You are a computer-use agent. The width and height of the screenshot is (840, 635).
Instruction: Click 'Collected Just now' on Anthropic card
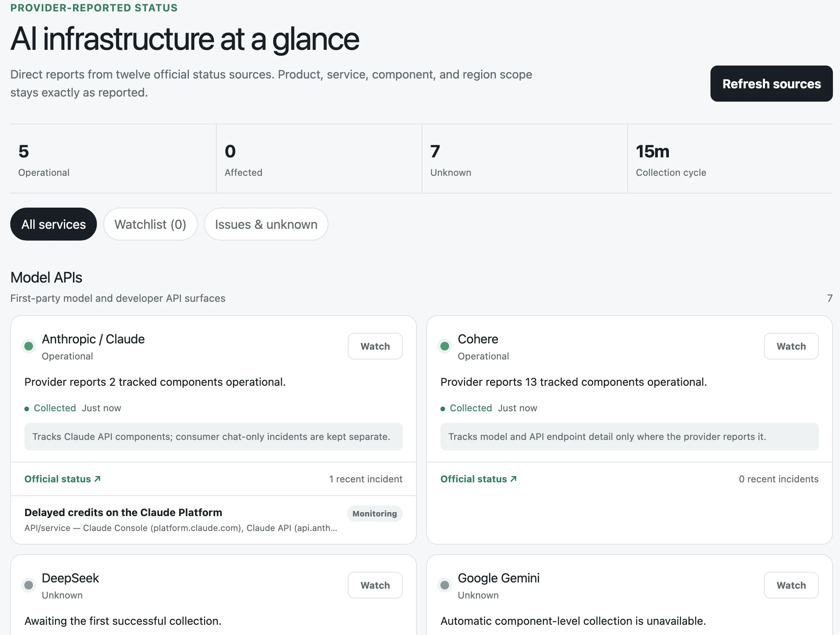[x=73, y=408]
